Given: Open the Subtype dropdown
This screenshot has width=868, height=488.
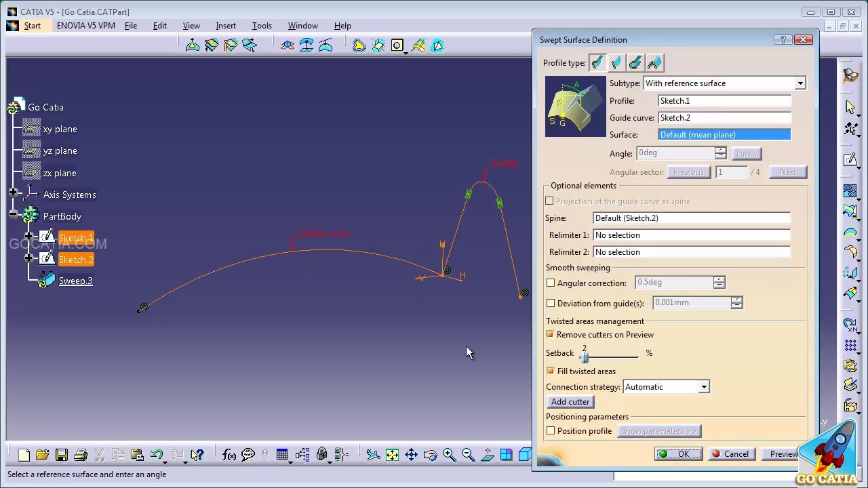Looking at the screenshot, I should pos(800,83).
